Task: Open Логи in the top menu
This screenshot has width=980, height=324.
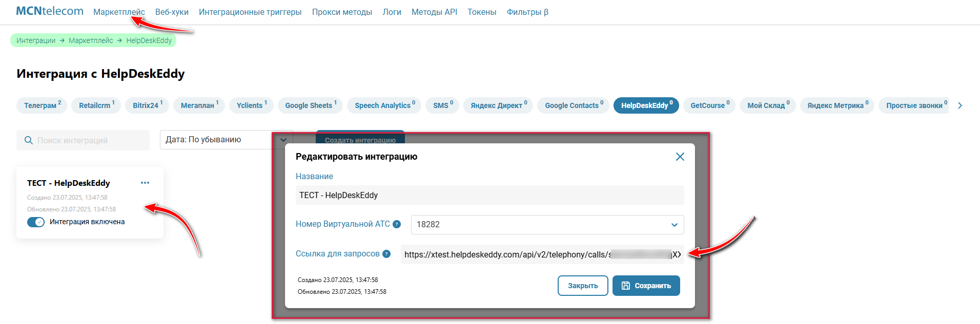Action: tap(392, 12)
